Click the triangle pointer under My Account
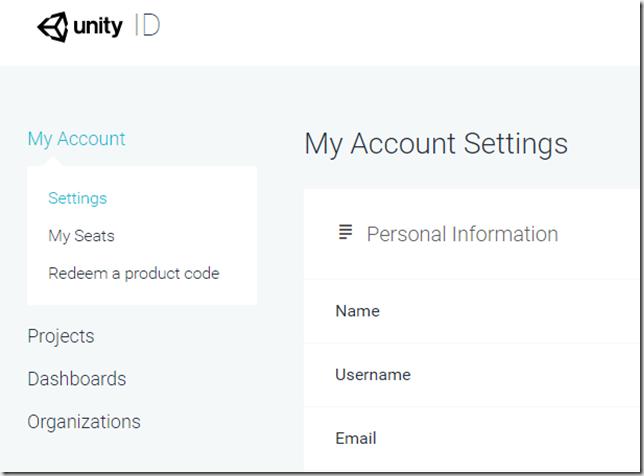Image resolution: width=644 pixels, height=476 pixels. [53, 161]
